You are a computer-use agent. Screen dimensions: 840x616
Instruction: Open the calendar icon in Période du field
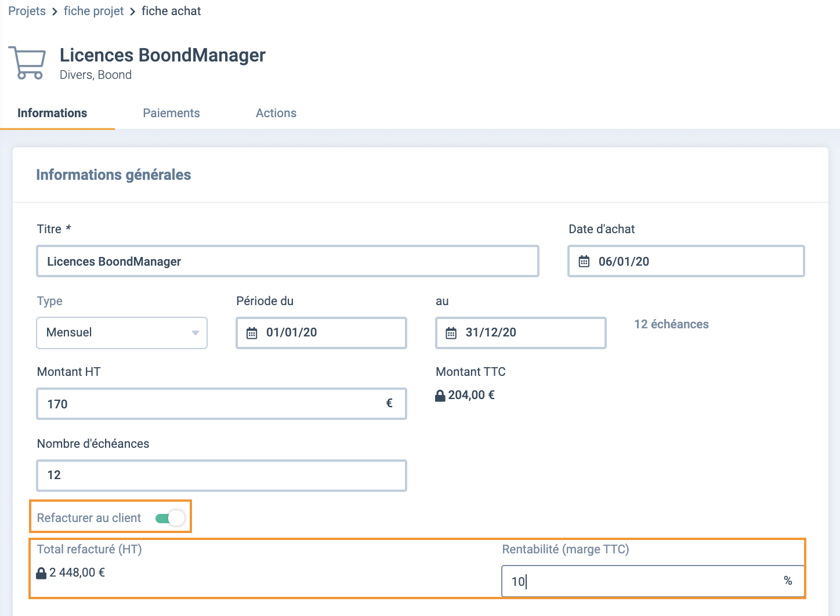click(x=252, y=333)
